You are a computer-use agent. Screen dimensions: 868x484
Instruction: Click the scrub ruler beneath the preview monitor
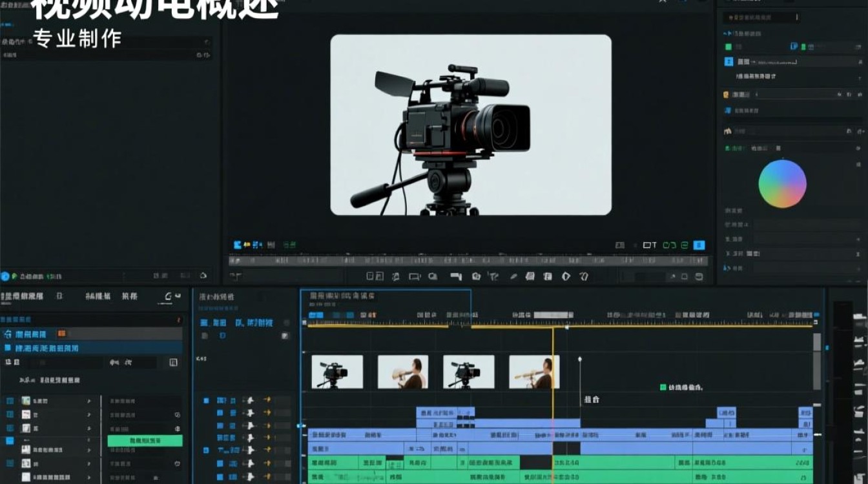[468, 261]
